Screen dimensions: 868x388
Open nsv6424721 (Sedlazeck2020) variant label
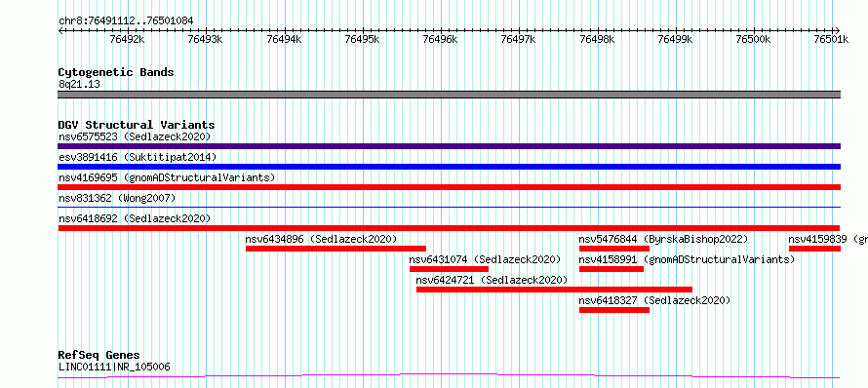click(x=492, y=280)
